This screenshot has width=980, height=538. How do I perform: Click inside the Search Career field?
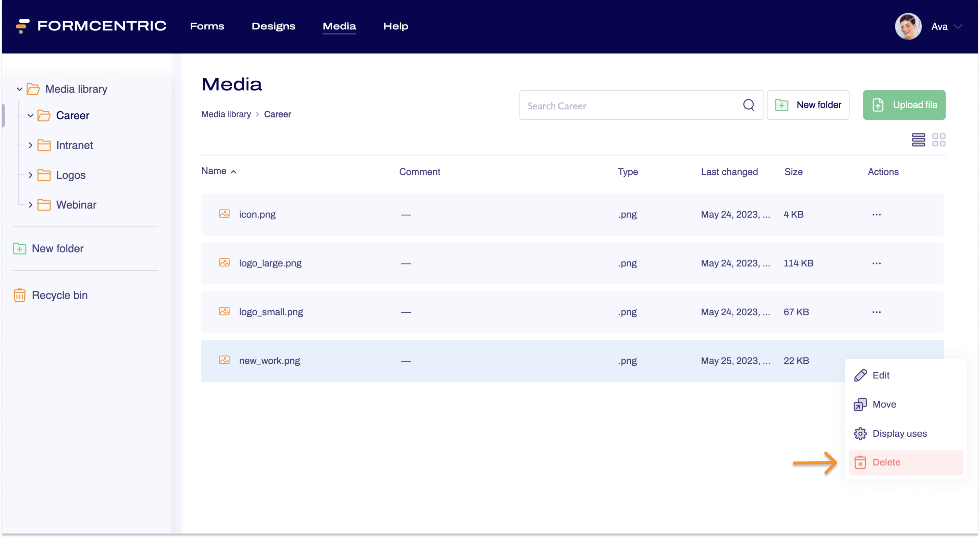pos(609,105)
